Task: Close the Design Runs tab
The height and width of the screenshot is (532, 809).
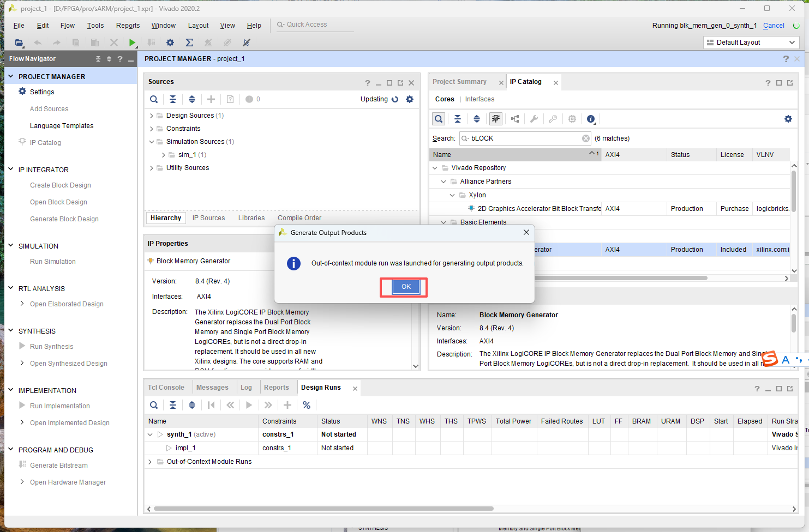Action: point(355,389)
